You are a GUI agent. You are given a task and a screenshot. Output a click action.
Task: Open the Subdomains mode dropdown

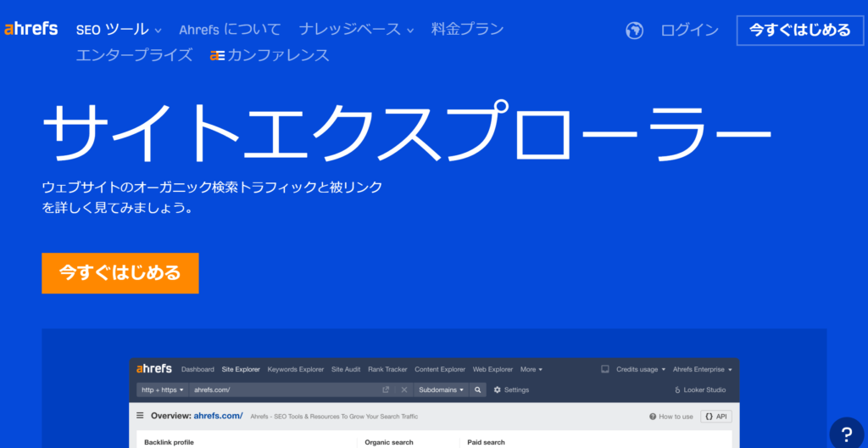441,389
